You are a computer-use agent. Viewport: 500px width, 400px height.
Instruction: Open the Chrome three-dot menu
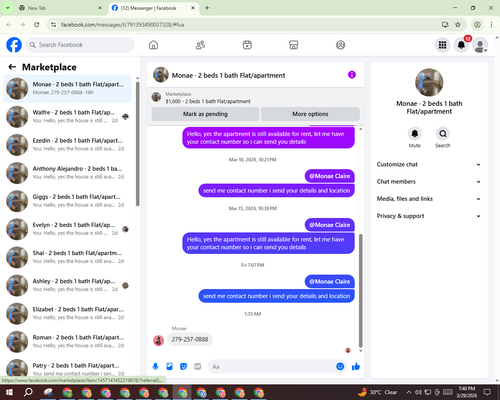pyautogui.click(x=491, y=25)
